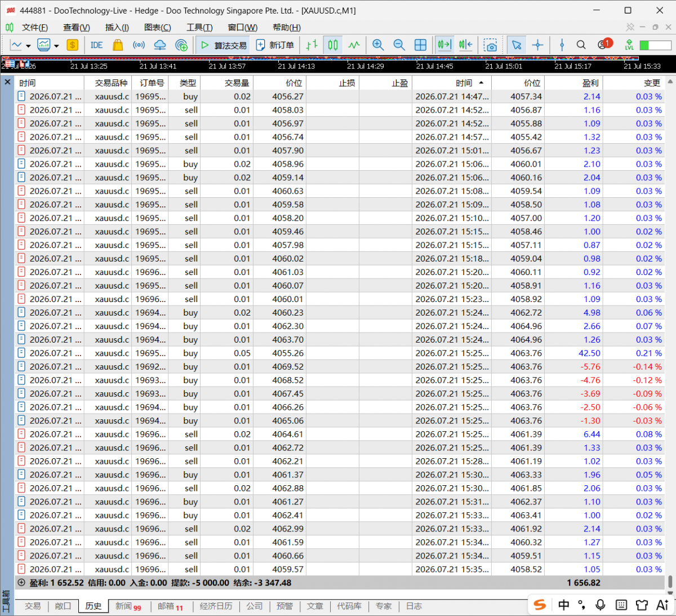
Task: Expand the new chart dropdown arrow
Action: pyautogui.click(x=28, y=46)
